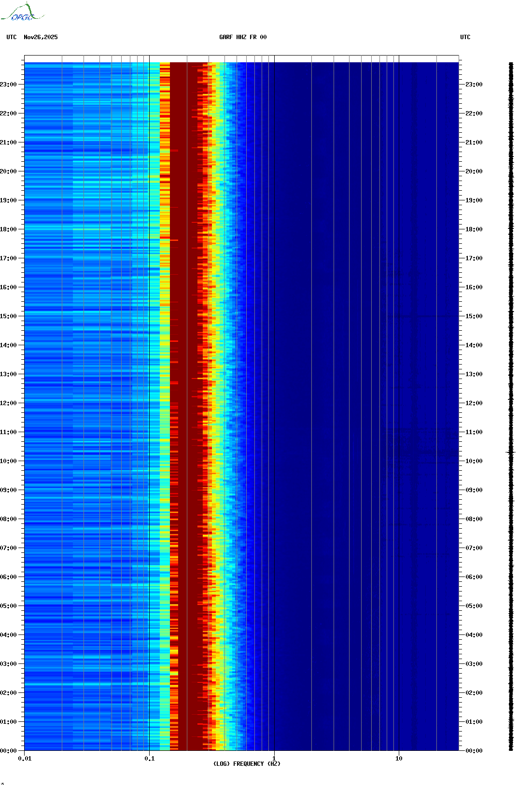Screen dimensions: 532x789
Task: Click the Nov26,2025 date label
Action: [x=41, y=37]
